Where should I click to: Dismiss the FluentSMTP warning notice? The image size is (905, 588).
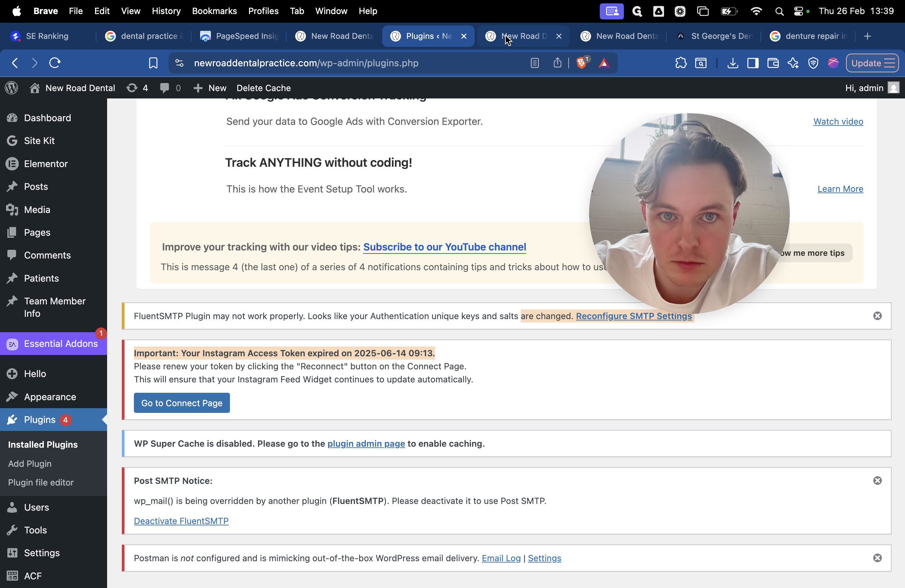(x=877, y=316)
